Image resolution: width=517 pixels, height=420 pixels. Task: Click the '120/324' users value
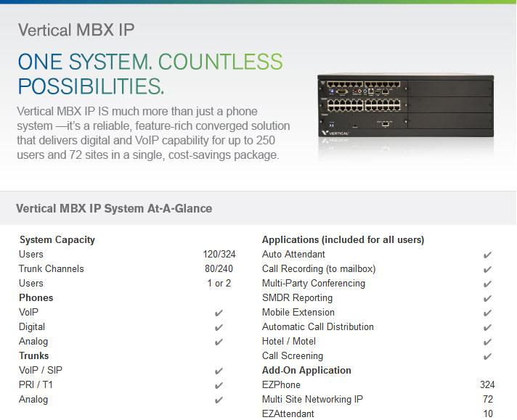click(219, 255)
